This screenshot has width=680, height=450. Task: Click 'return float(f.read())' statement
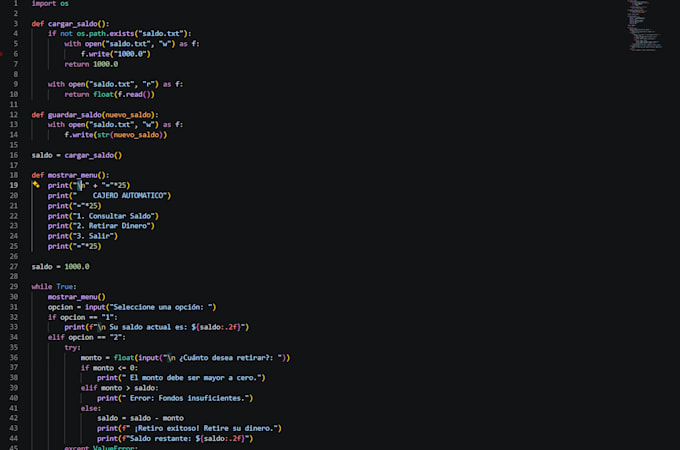[x=109, y=95]
